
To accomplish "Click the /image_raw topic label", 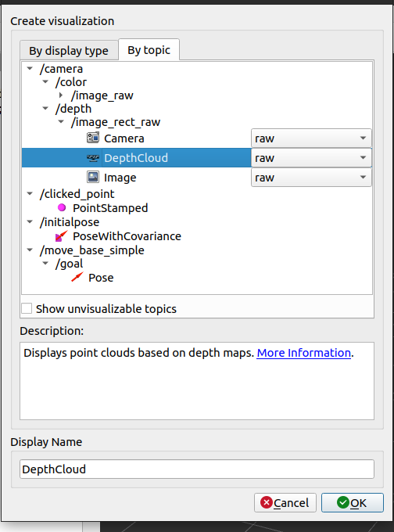I will (102, 95).
